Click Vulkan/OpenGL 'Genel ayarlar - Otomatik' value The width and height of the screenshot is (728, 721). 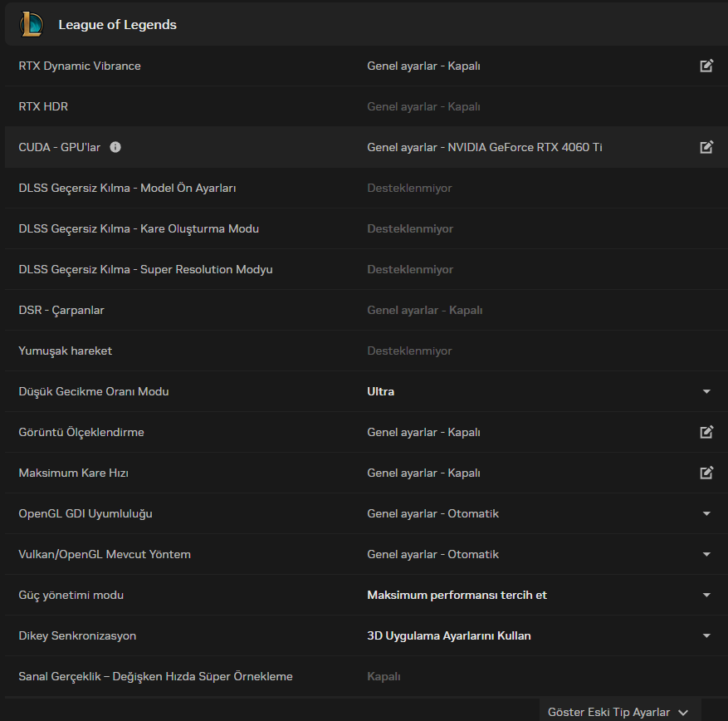pos(432,554)
